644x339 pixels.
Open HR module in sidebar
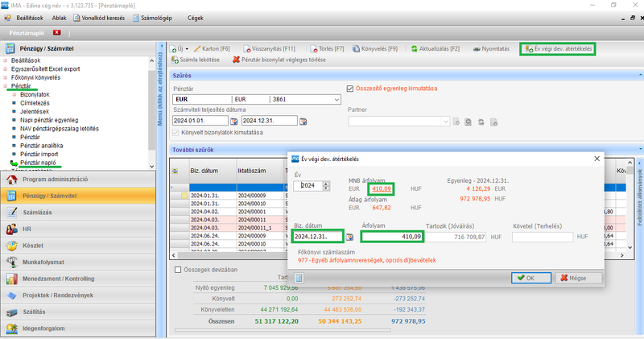coord(78,229)
